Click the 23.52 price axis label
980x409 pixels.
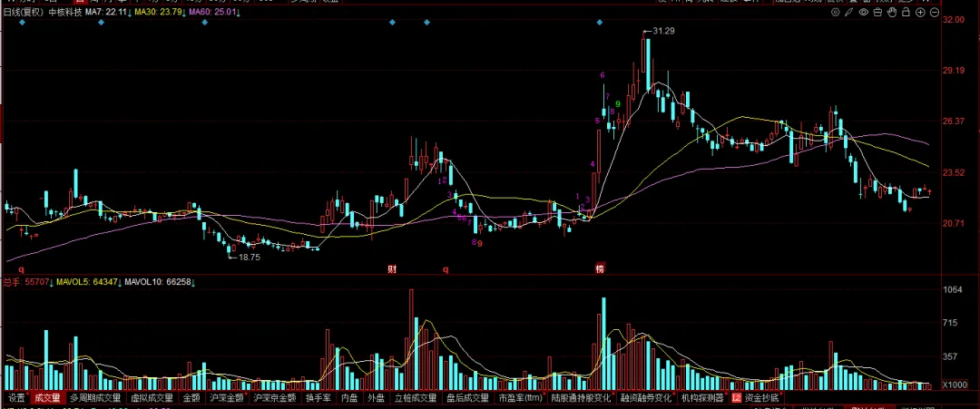pyautogui.click(x=953, y=172)
